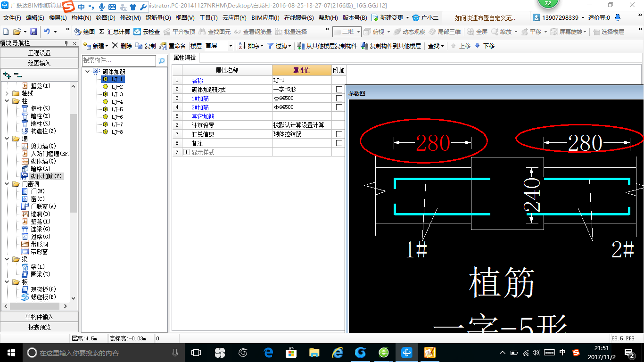644x362 pixels.
Task: Open the 单构件输入 navigation section
Action: [x=40, y=317]
